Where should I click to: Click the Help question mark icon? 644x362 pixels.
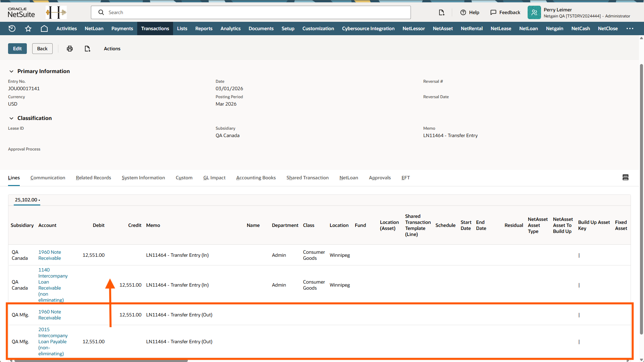(x=463, y=12)
